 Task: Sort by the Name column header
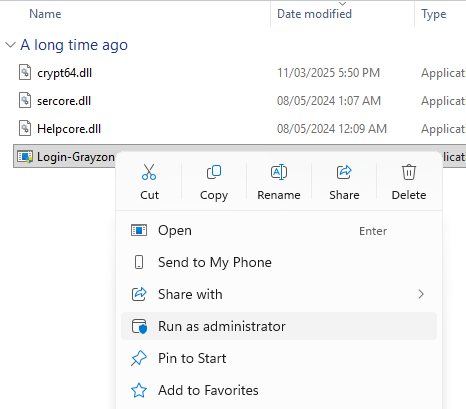pos(45,14)
